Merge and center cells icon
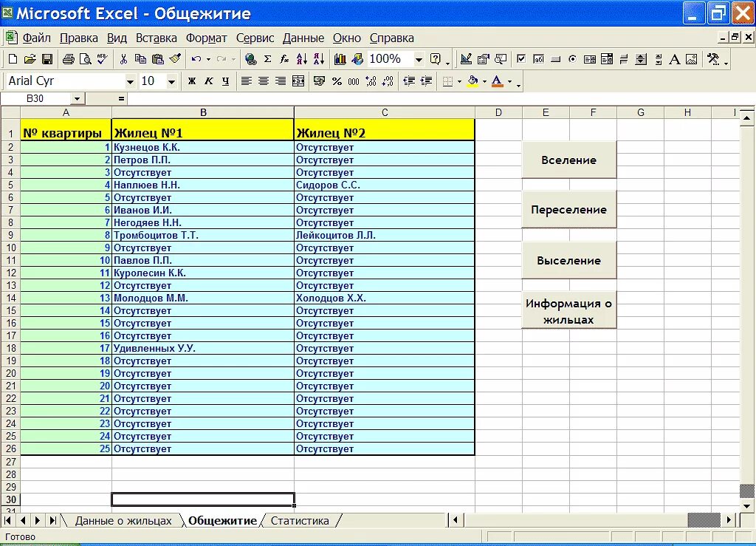Image resolution: width=756 pixels, height=546 pixels. click(298, 81)
